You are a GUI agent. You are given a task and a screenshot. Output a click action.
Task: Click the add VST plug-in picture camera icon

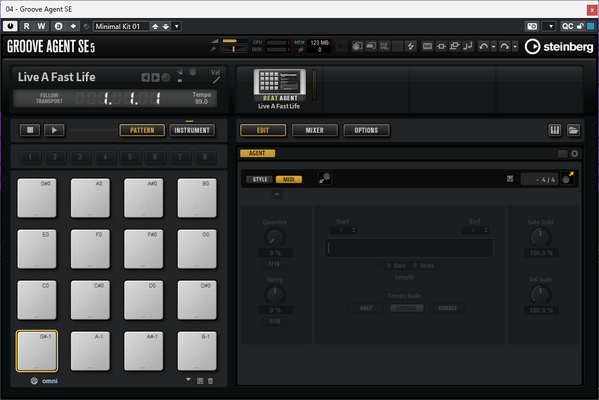click(x=532, y=26)
